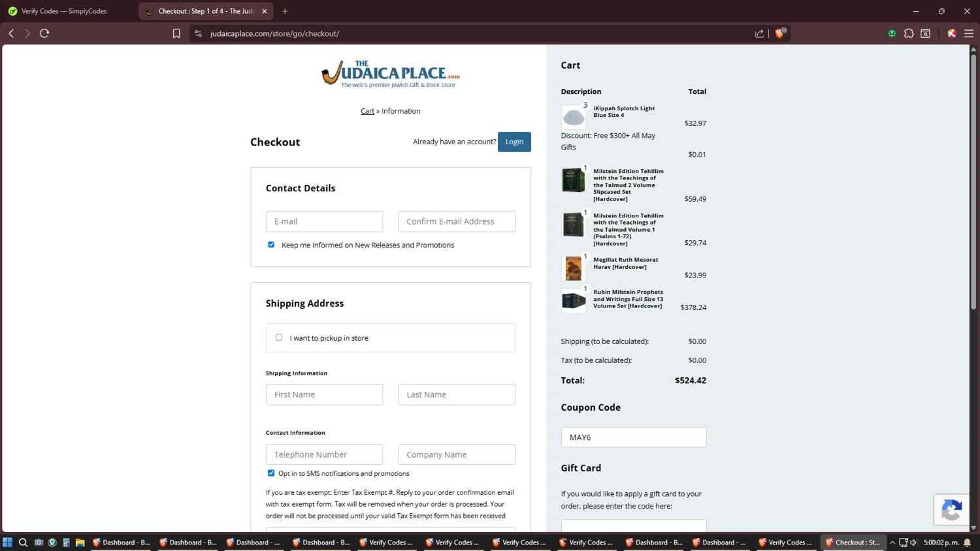The width and height of the screenshot is (980, 551).
Task: Click the Coupon Code field containing MAY6
Action: pyautogui.click(x=634, y=437)
